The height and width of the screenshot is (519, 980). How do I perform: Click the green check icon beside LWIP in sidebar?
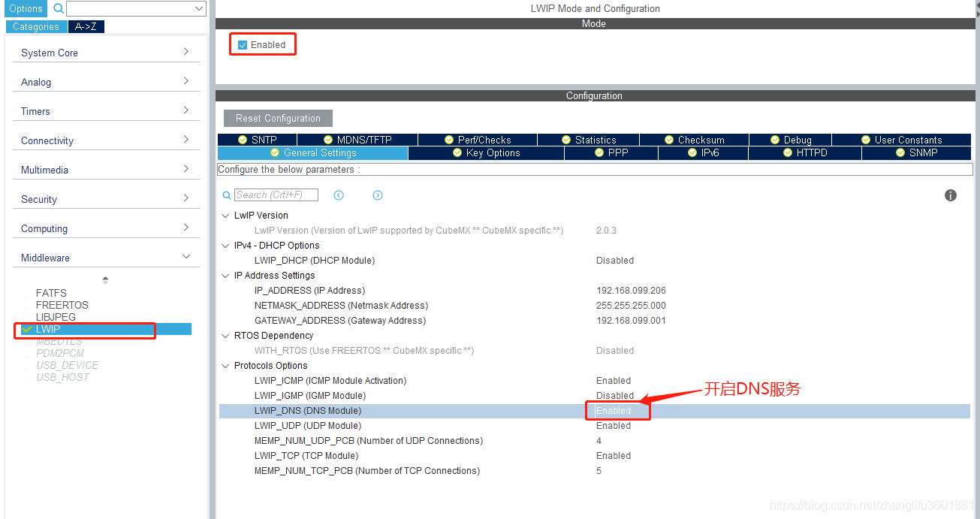[x=28, y=330]
